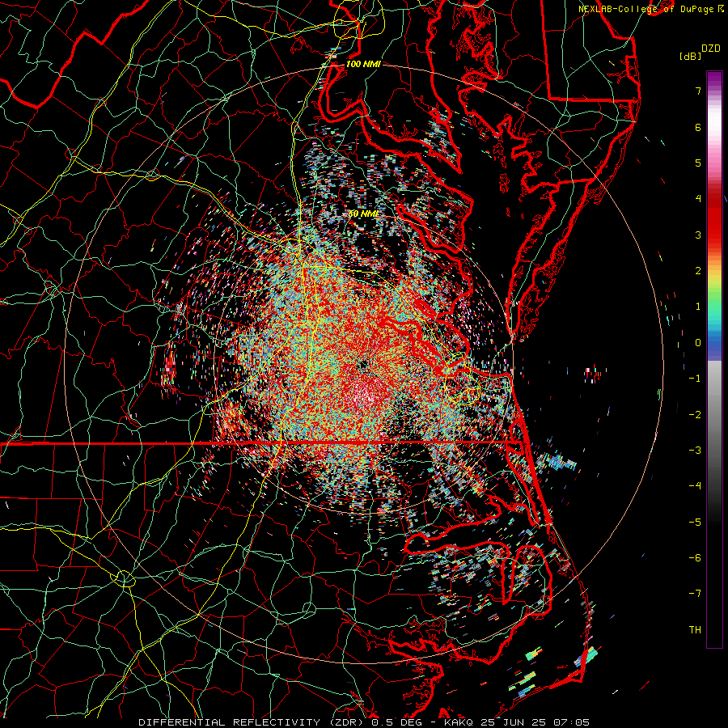Click scale value -3 on legend
This screenshot has height=728, width=728.
click(695, 451)
